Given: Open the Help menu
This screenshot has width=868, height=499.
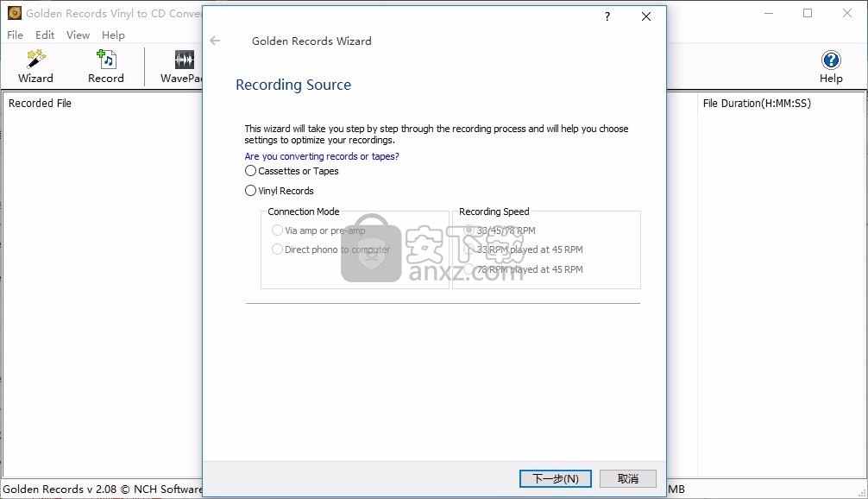Looking at the screenshot, I should (113, 35).
